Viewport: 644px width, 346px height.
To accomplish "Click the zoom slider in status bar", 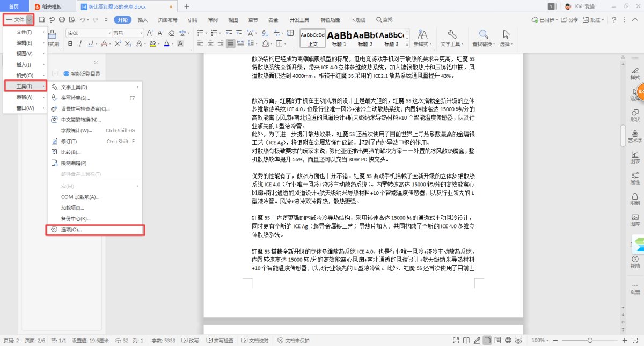I will click(590, 341).
